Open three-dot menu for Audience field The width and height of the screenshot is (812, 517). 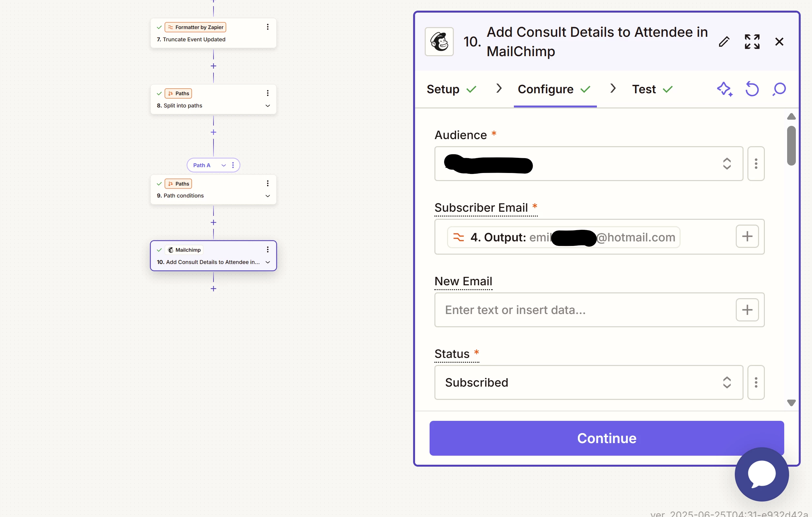756,164
